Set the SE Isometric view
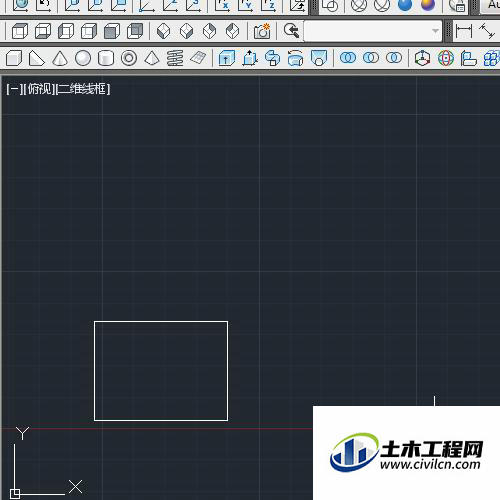The width and height of the screenshot is (500, 500). point(187,32)
